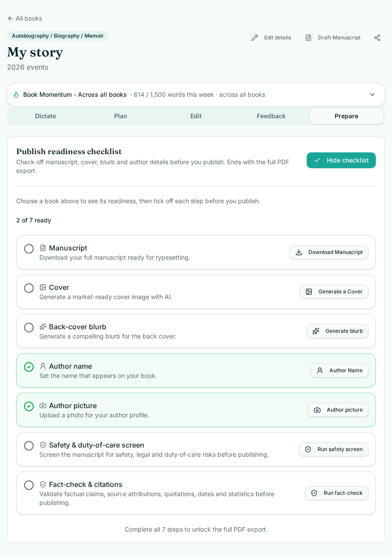Click the Author Name button
Screen dimensions: 392x557
(339, 370)
